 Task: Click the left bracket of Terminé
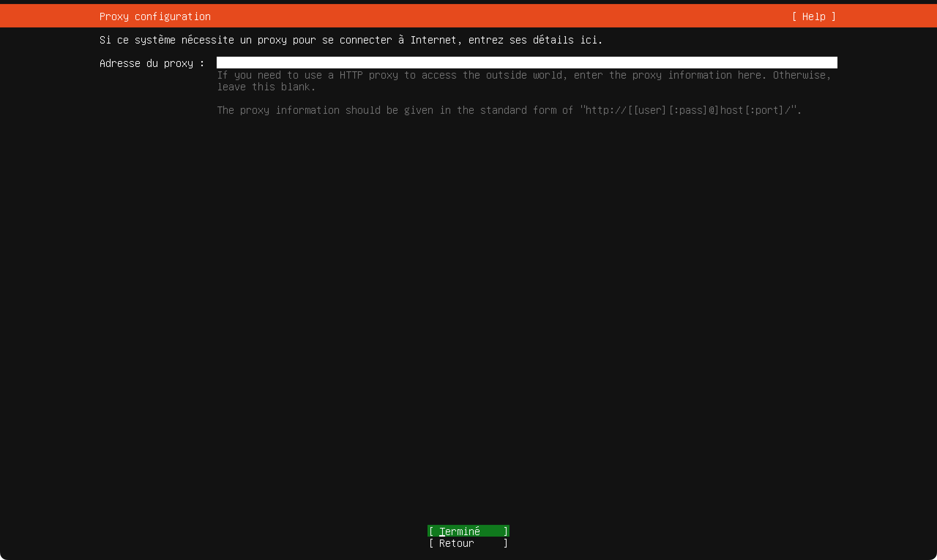click(x=431, y=531)
